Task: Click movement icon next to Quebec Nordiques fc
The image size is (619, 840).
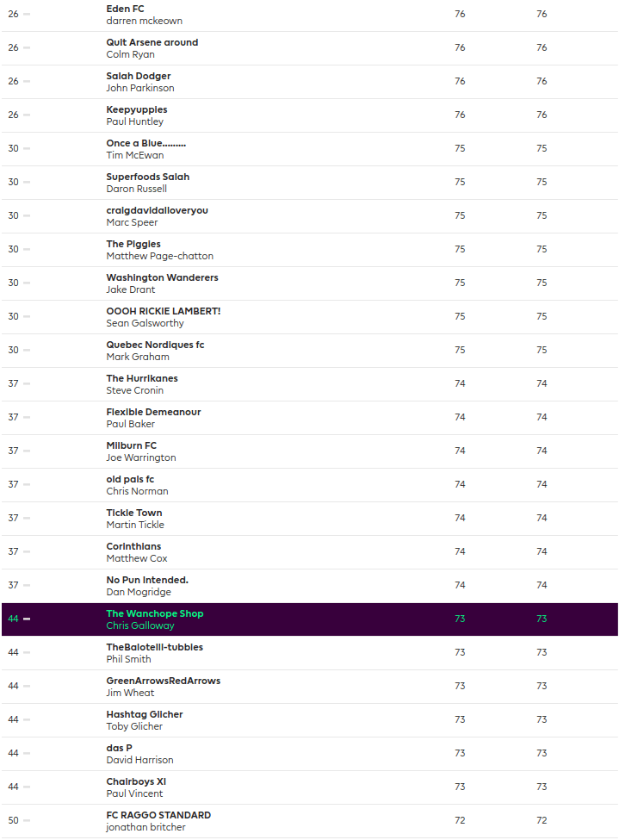Action: coord(27,351)
